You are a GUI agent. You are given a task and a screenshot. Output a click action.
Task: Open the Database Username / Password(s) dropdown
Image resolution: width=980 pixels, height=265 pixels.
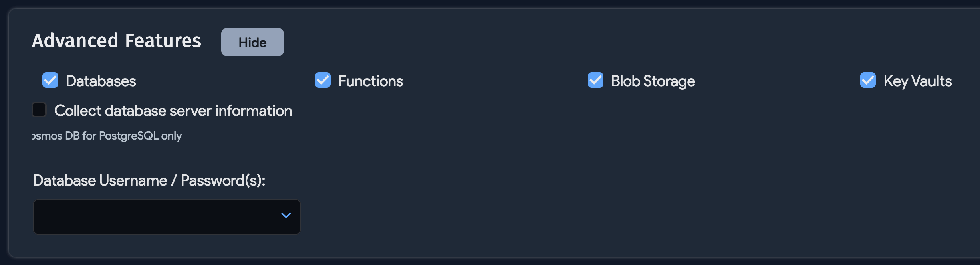167,217
